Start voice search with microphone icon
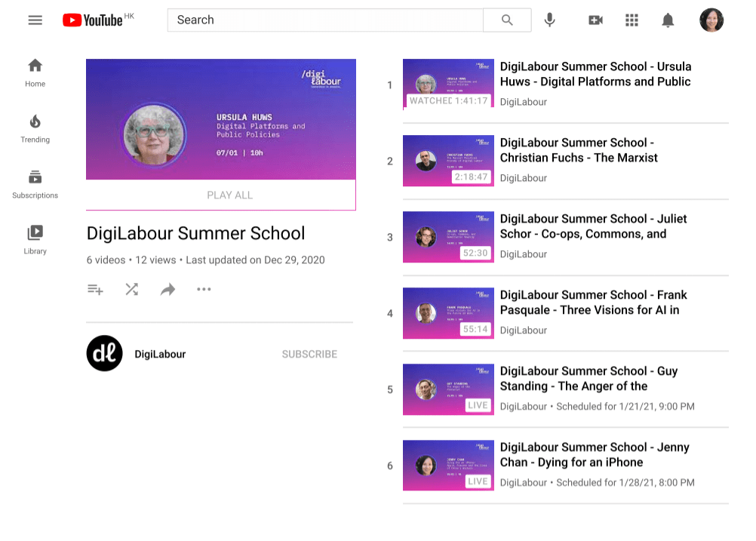 (x=550, y=20)
